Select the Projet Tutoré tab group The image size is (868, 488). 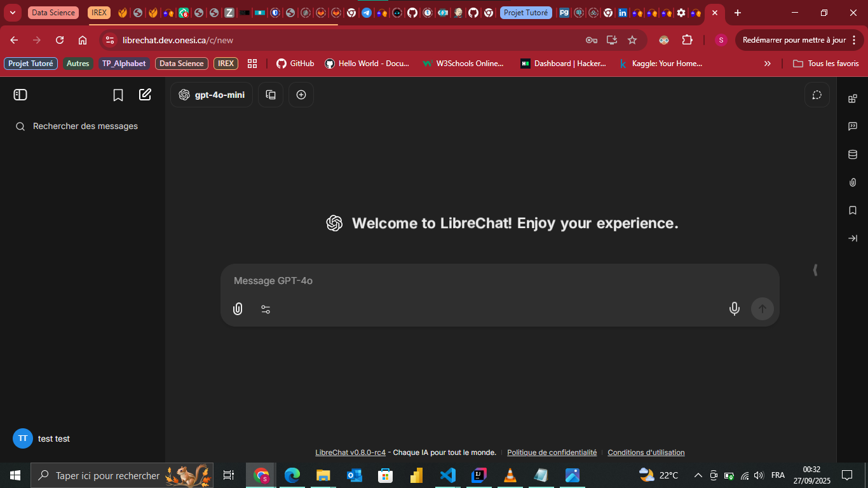pos(526,13)
